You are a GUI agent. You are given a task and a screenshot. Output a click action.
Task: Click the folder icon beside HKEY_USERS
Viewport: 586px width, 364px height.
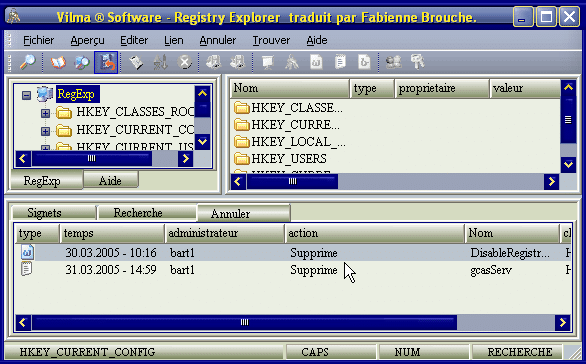(242, 159)
